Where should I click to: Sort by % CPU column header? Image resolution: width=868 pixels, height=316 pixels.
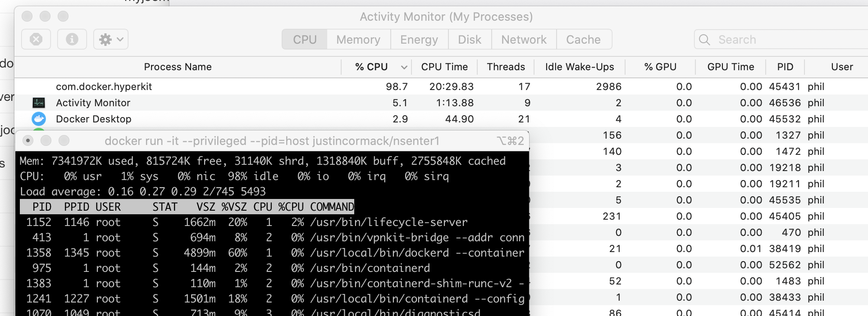pyautogui.click(x=371, y=67)
